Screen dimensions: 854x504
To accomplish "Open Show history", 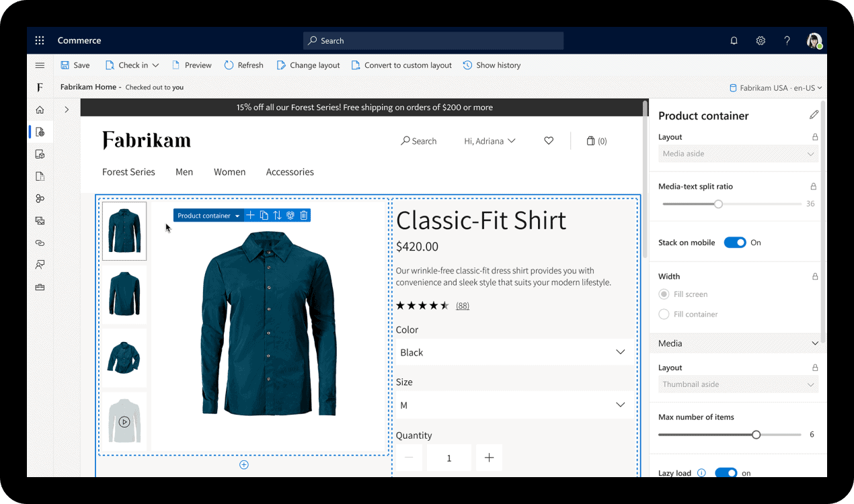I will pos(492,65).
